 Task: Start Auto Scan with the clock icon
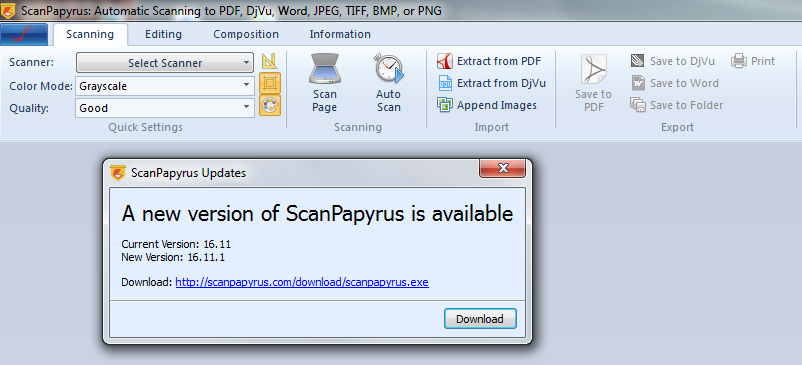click(389, 68)
